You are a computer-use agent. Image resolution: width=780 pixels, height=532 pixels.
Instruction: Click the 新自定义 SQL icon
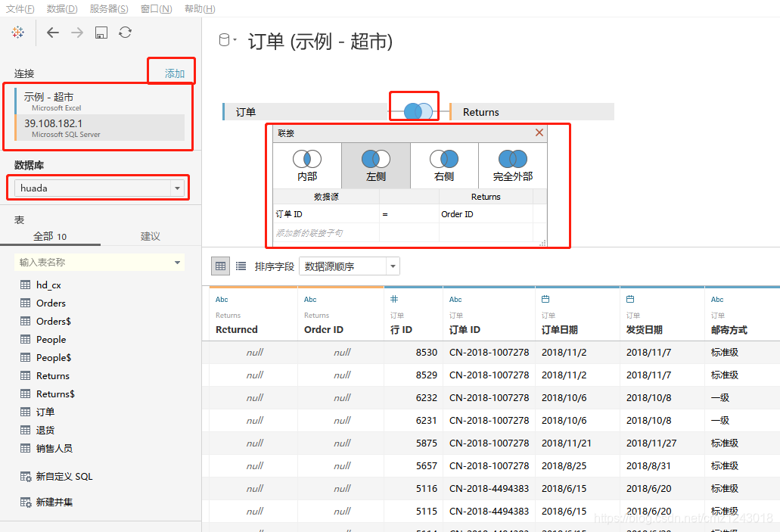point(26,477)
